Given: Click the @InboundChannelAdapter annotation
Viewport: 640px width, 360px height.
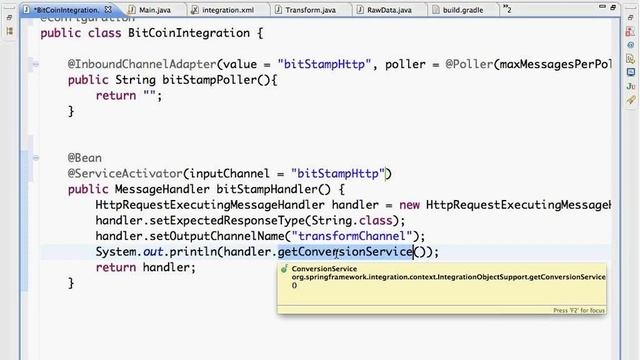Looking at the screenshot, I should click(142, 64).
